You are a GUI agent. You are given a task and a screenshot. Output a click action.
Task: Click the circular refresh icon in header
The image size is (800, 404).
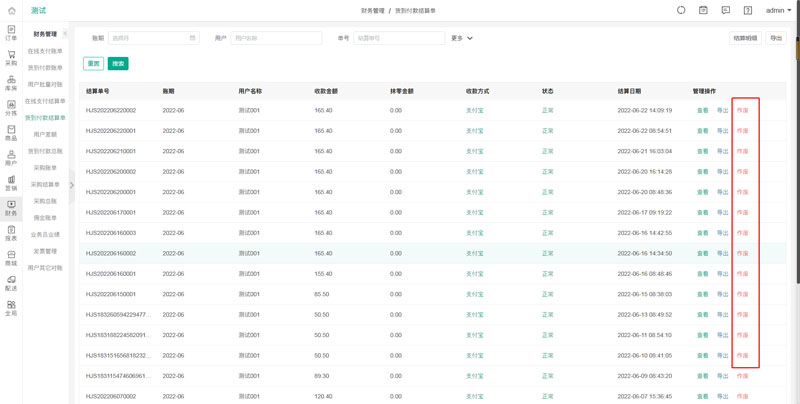point(681,10)
